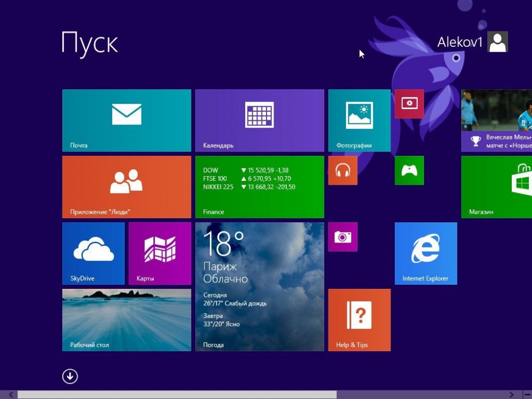Click the Alekov1 user account name
This screenshot has width=532, height=399.
tap(460, 43)
